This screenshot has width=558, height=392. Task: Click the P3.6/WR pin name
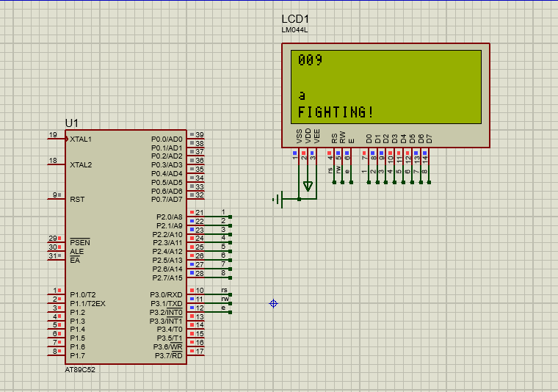tap(168, 346)
